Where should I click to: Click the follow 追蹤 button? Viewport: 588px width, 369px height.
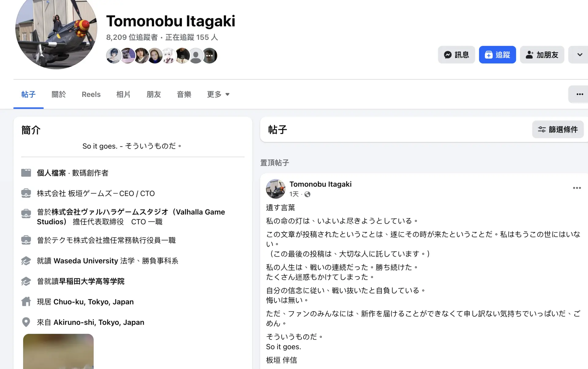[x=497, y=55]
